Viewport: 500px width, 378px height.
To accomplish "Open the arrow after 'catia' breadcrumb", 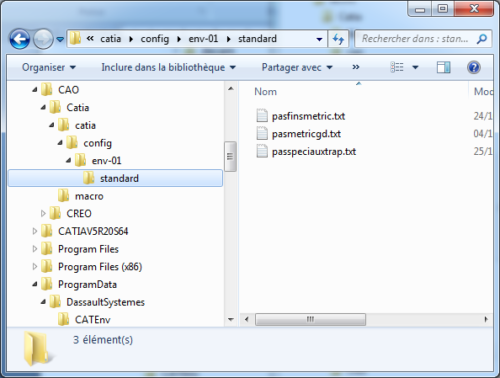I will 131,39.
